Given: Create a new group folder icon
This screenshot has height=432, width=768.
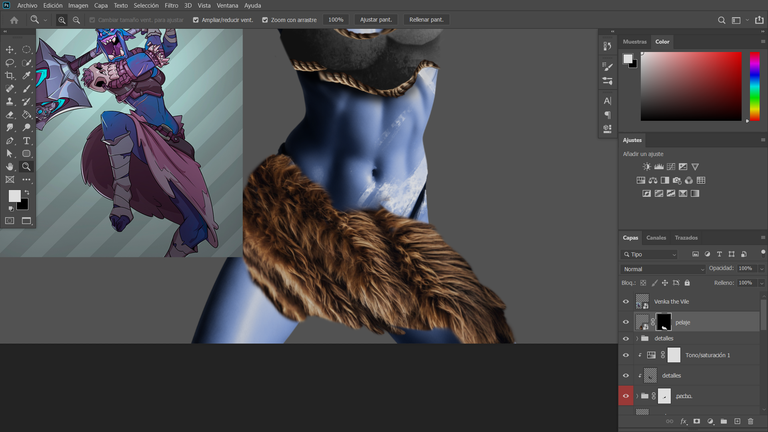Looking at the screenshot, I should tap(723, 421).
